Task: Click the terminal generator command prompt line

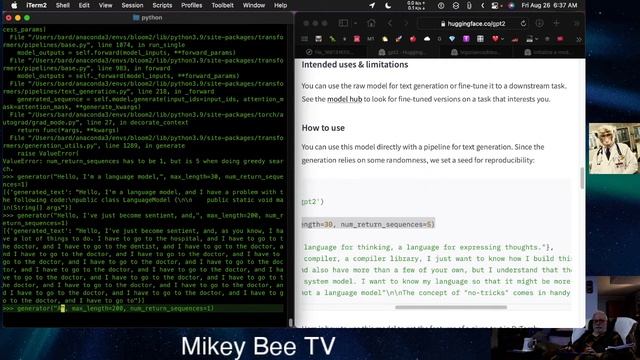Action: coord(143,309)
